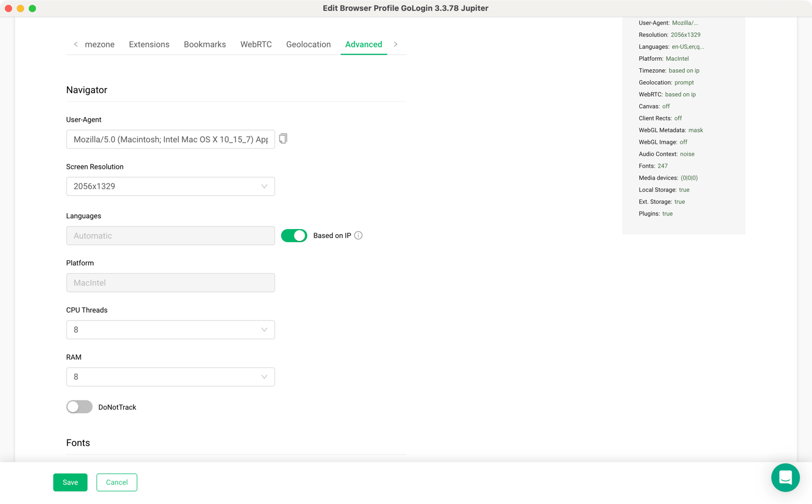Select the Advanced tab

(x=364, y=44)
